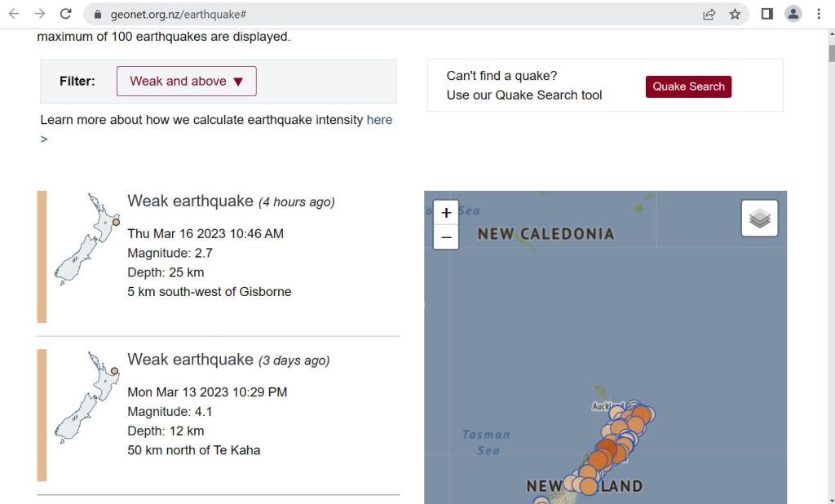
Task: Click the Gisborne quake New Zealand map thumbnail
Action: coord(87,239)
